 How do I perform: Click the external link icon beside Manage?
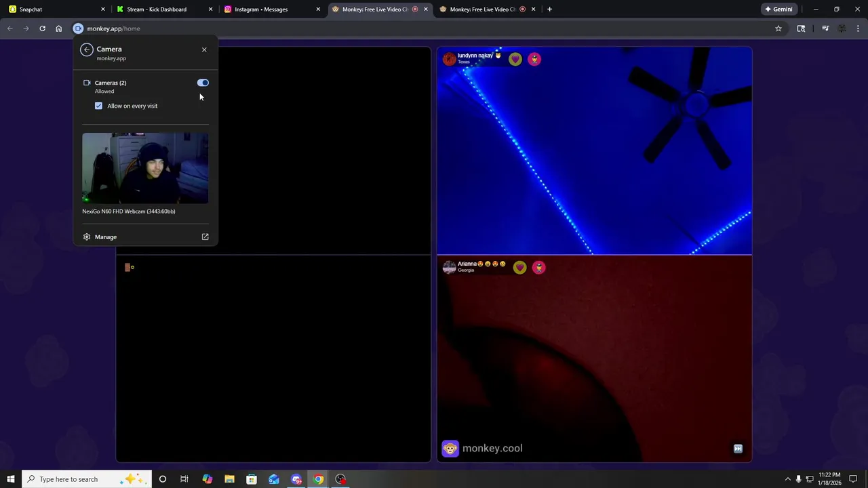click(205, 237)
